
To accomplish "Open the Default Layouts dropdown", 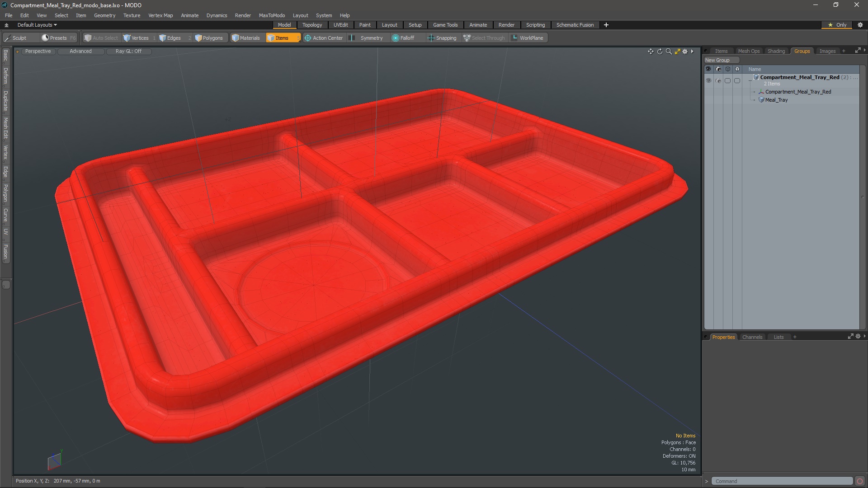I will coord(37,25).
